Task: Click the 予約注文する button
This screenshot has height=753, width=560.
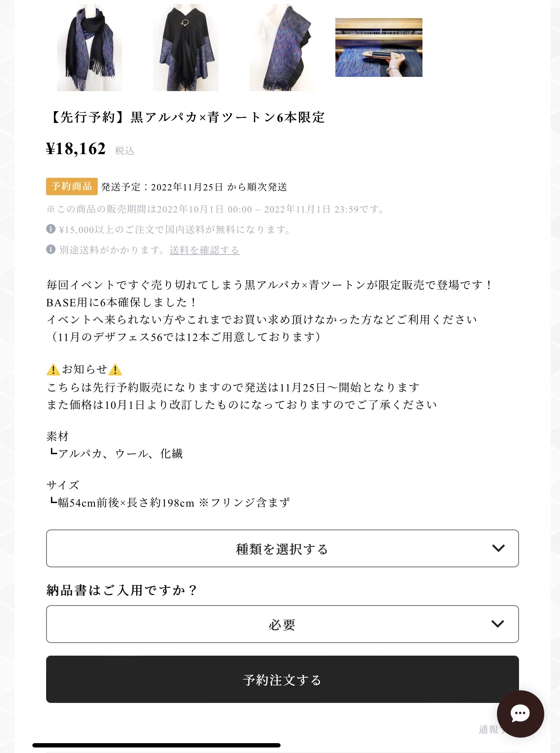Action: [282, 679]
